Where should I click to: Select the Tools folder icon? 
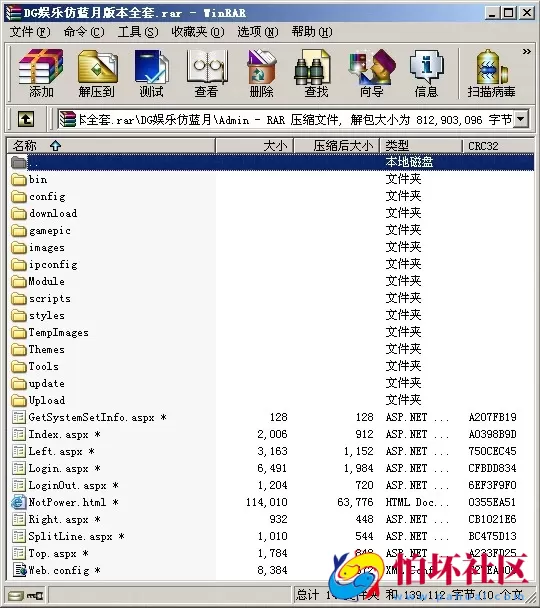coord(19,366)
